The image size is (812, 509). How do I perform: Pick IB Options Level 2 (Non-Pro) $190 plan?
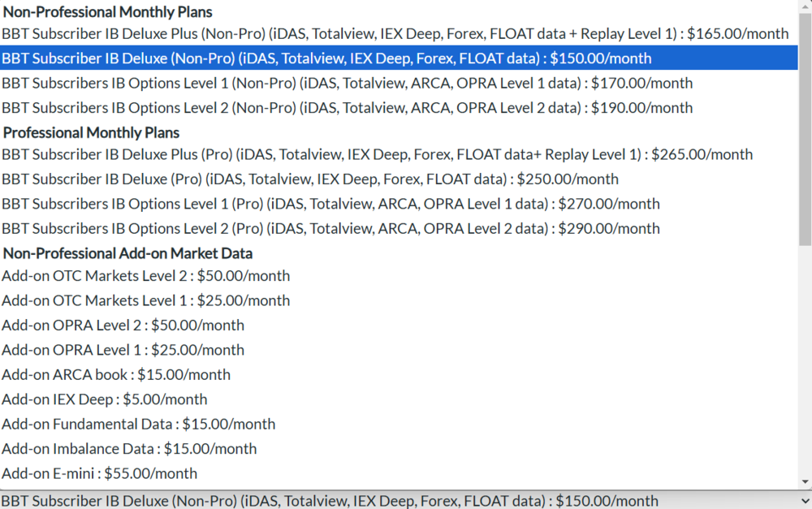[x=347, y=108]
